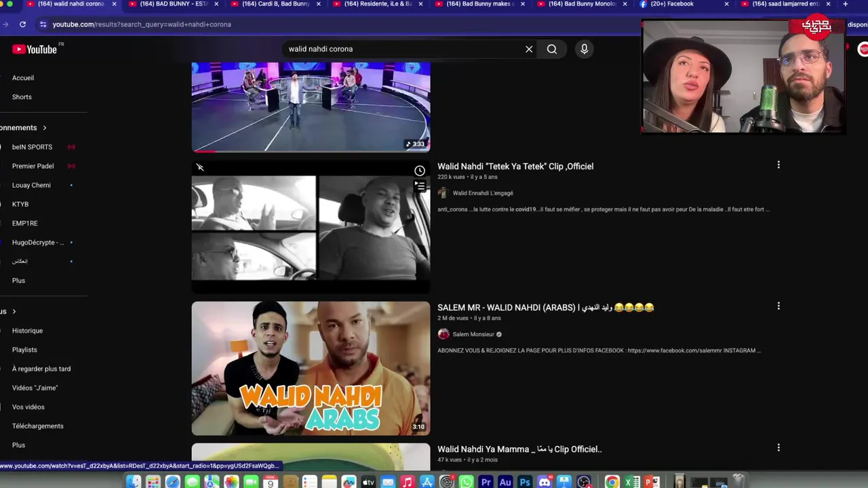Open Walid Nahdi Ya Mamma Clip Officiel title
The height and width of the screenshot is (488, 868).
click(519, 449)
